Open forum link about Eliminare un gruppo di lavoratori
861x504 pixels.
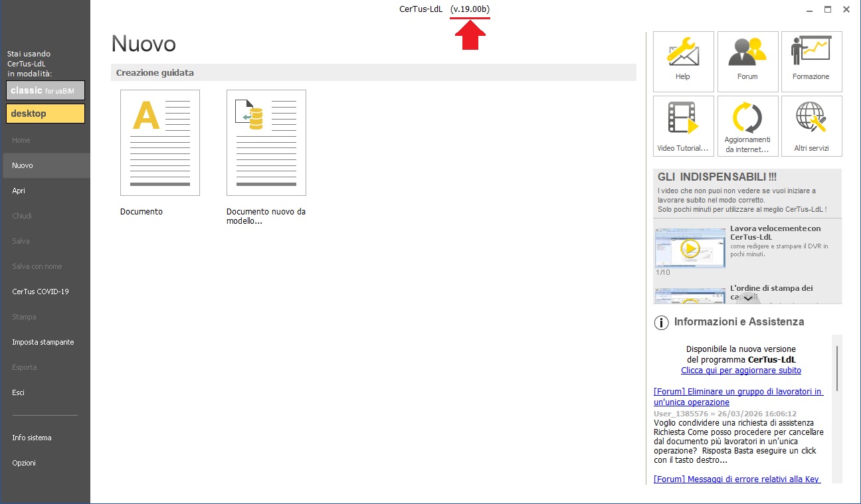coord(738,397)
